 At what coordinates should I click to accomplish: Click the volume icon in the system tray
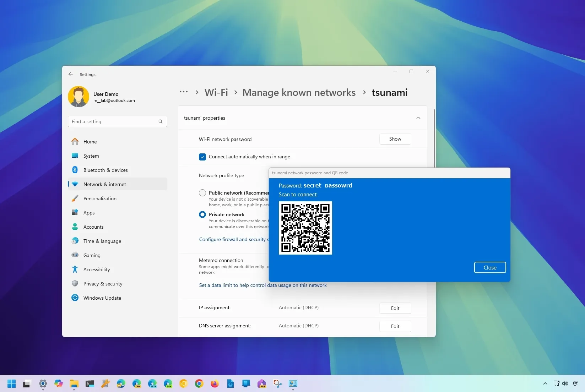(565, 383)
